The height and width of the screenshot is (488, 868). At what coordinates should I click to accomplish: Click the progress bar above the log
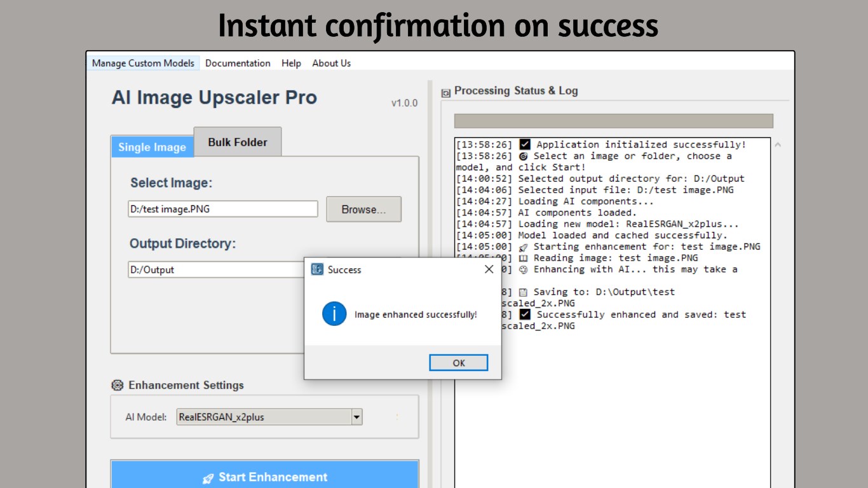coord(613,120)
